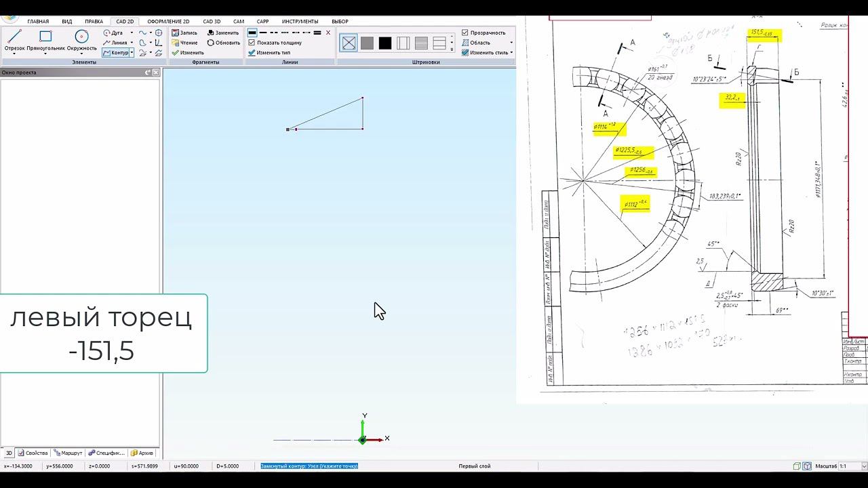Click the Первый слой layer status field
The image size is (868, 488).
[475, 466]
